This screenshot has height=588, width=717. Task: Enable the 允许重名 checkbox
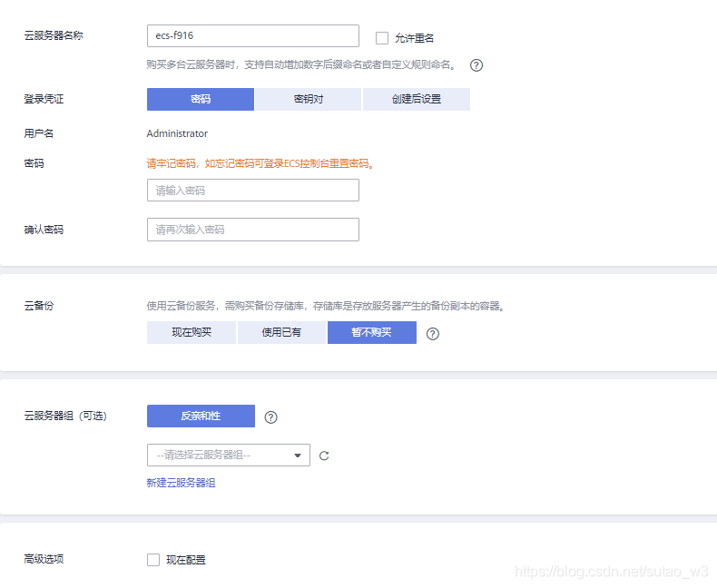click(x=382, y=38)
